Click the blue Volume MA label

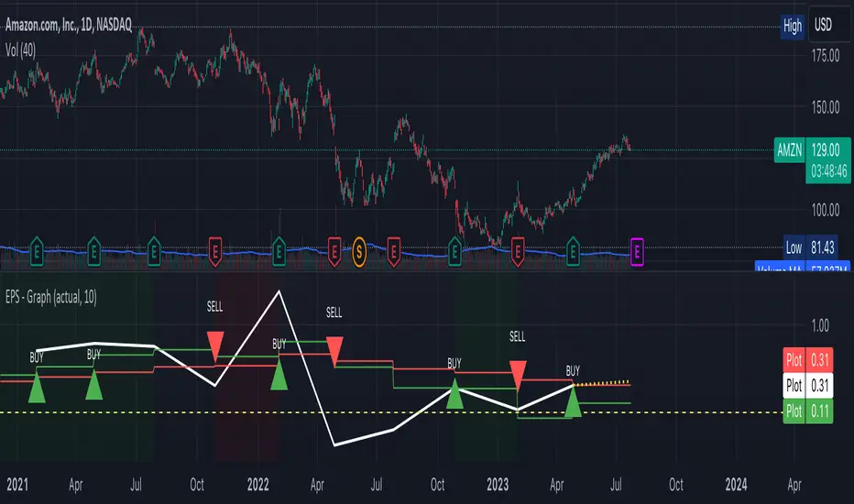(803, 267)
